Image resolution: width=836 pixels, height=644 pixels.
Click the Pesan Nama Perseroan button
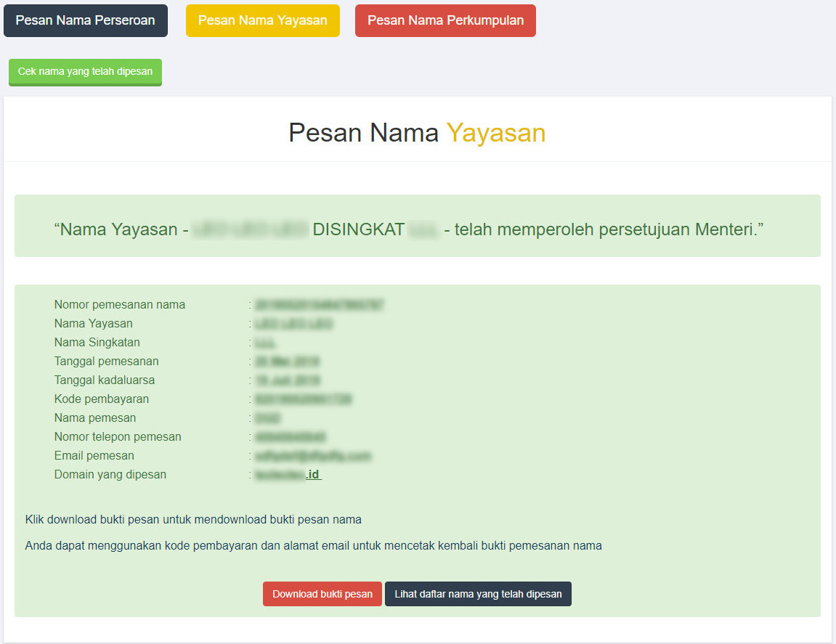point(86,20)
